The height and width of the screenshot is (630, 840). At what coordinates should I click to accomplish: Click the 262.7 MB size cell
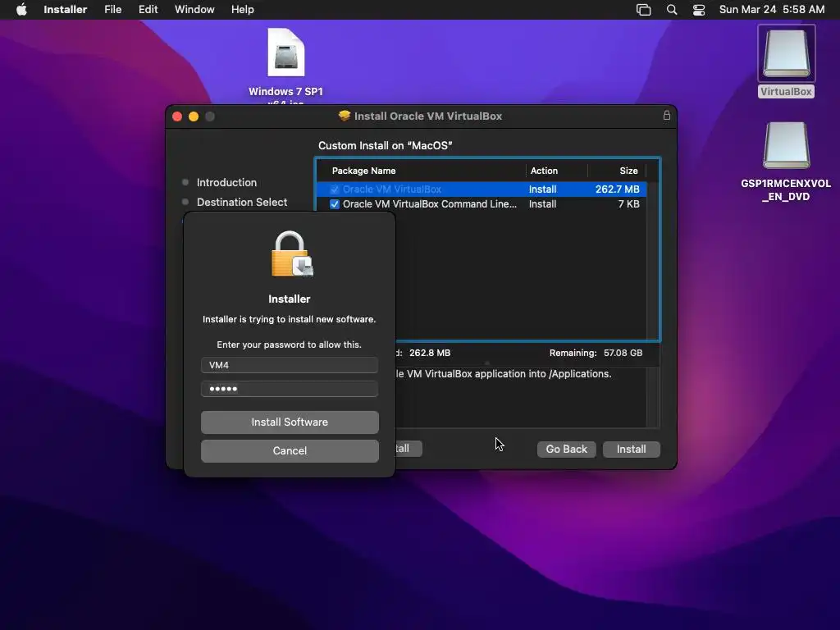click(x=617, y=189)
